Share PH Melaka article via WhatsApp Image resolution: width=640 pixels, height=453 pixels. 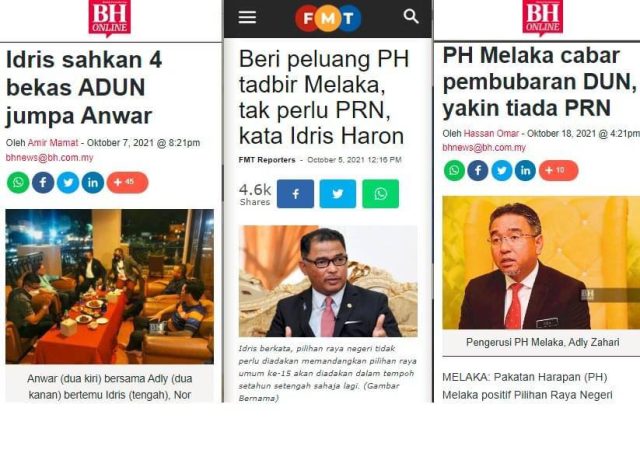pos(454,170)
